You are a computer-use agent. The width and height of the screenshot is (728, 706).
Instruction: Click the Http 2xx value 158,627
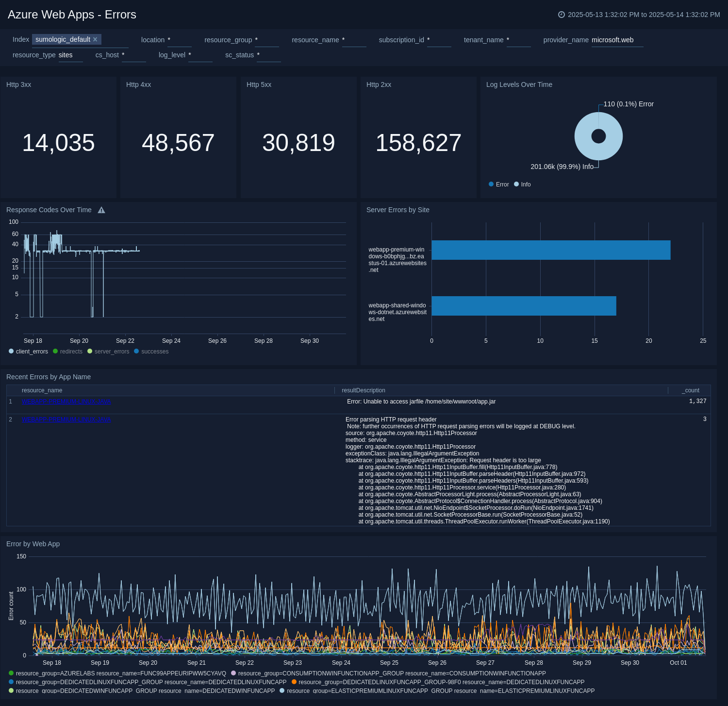tap(418, 143)
